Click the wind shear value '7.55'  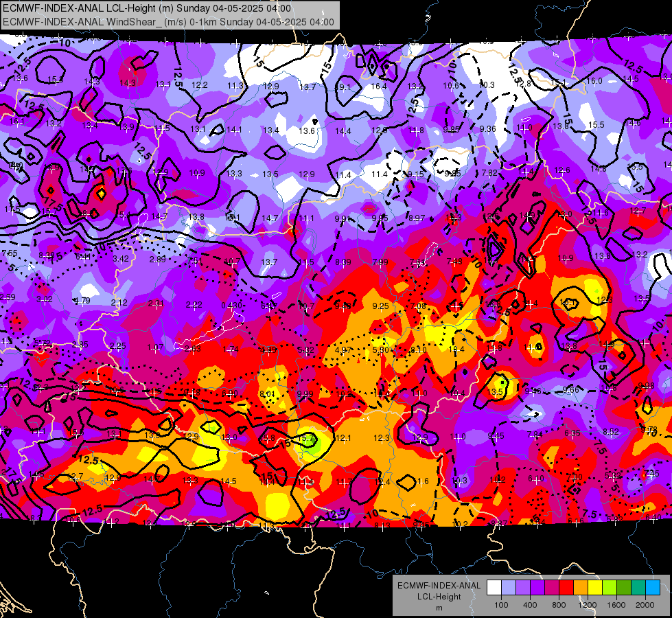pyautogui.click(x=10, y=253)
